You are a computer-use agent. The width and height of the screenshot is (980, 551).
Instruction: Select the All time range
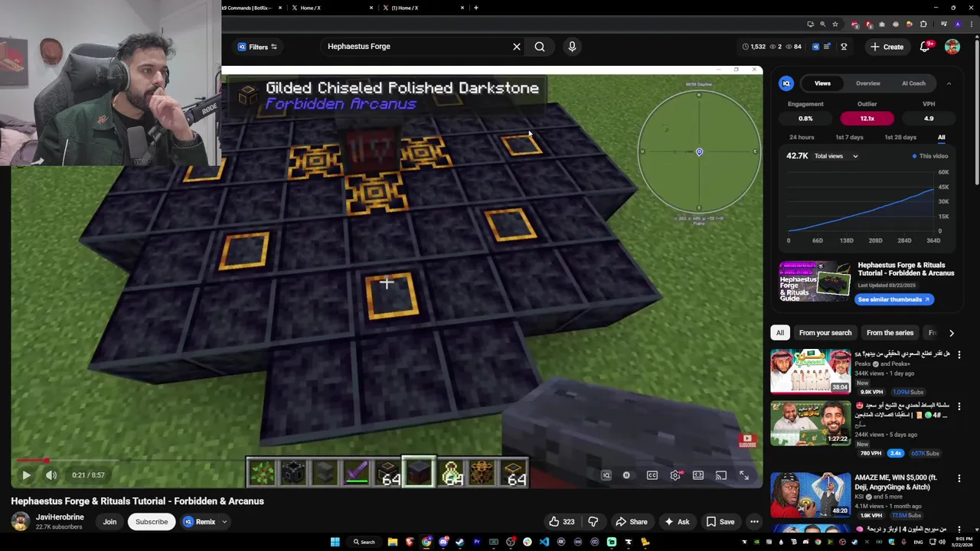coord(941,138)
